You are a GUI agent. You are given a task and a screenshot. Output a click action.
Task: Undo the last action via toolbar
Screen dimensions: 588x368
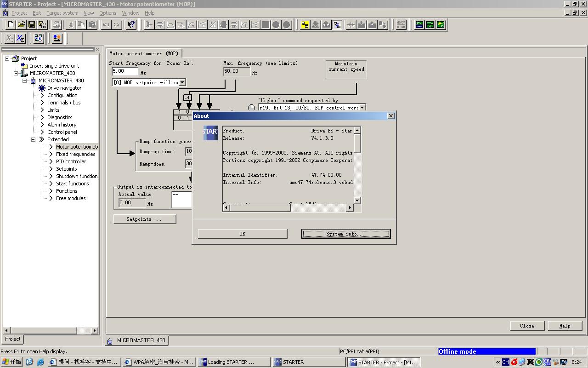[x=107, y=25]
